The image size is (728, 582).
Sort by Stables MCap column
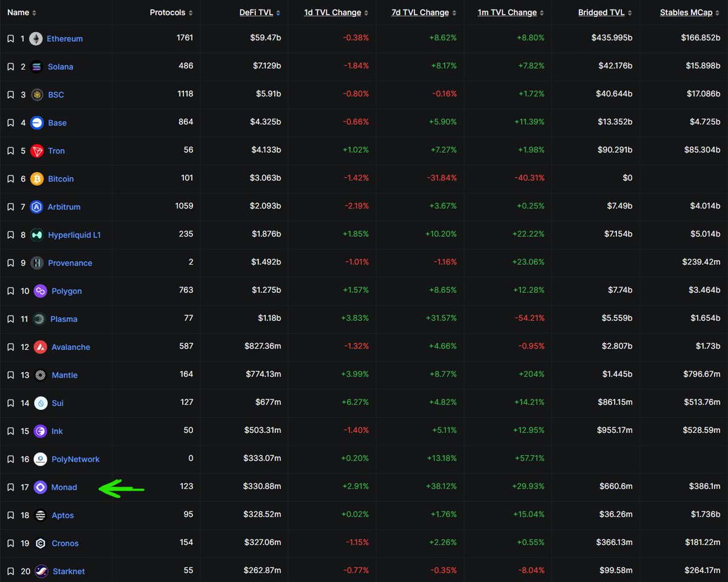[x=690, y=13]
